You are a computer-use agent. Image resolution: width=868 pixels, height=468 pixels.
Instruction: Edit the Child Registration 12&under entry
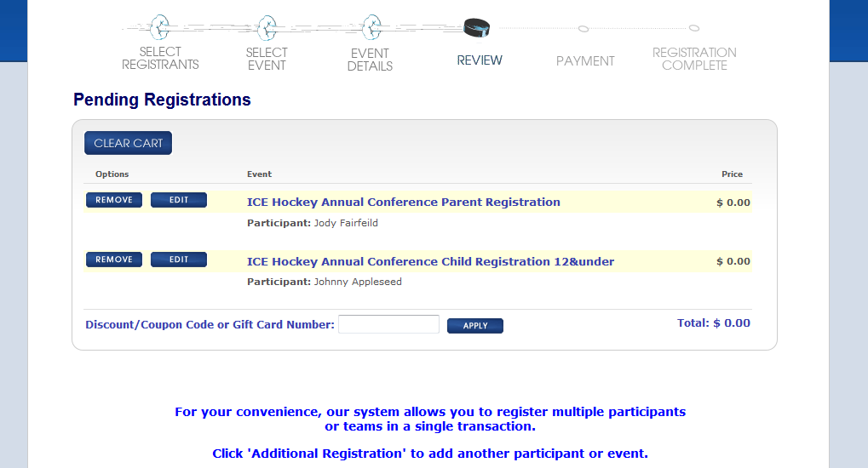tap(179, 260)
